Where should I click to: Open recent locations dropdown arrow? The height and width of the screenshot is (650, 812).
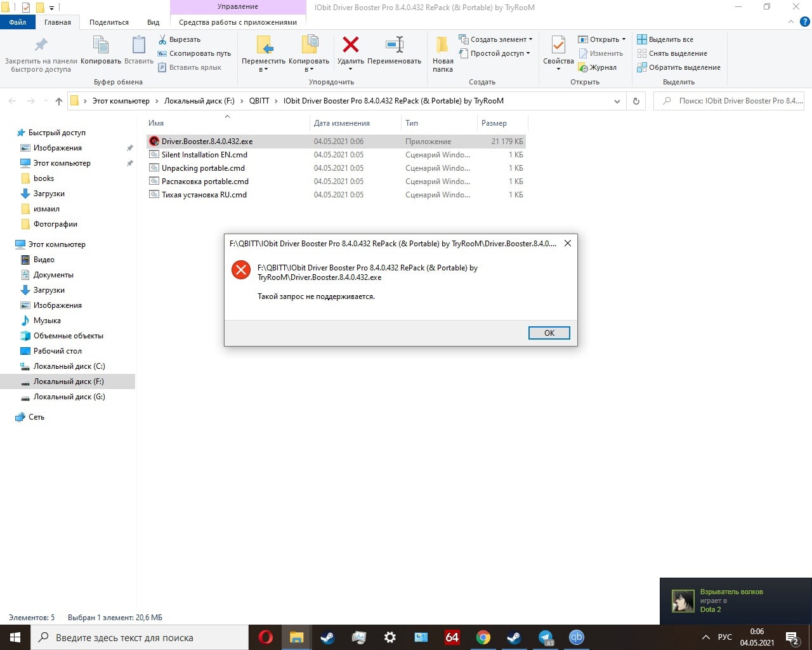[45, 100]
